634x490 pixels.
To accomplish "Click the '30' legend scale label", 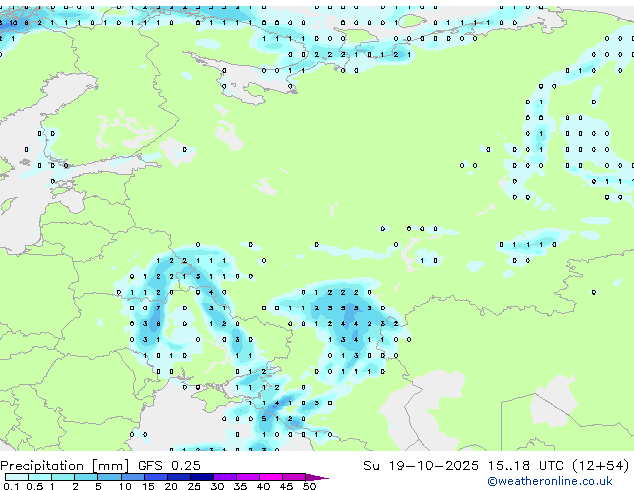I will (217, 486).
